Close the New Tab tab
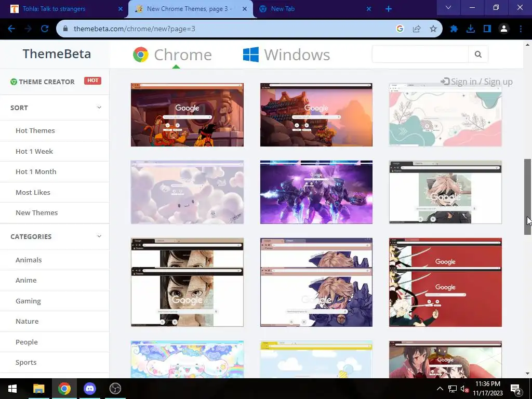Image resolution: width=532 pixels, height=399 pixels. pos(369,9)
